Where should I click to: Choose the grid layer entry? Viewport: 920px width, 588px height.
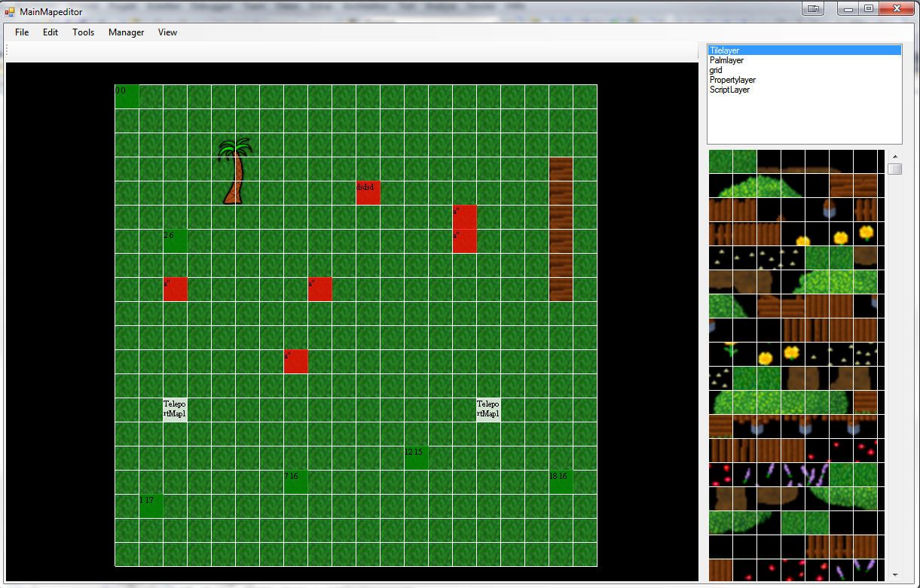tap(716, 70)
